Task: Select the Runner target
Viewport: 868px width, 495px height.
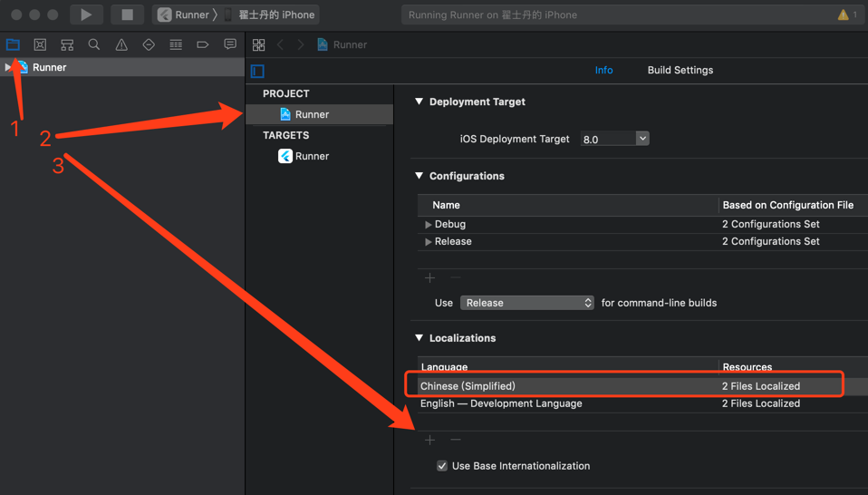Action: tap(311, 156)
